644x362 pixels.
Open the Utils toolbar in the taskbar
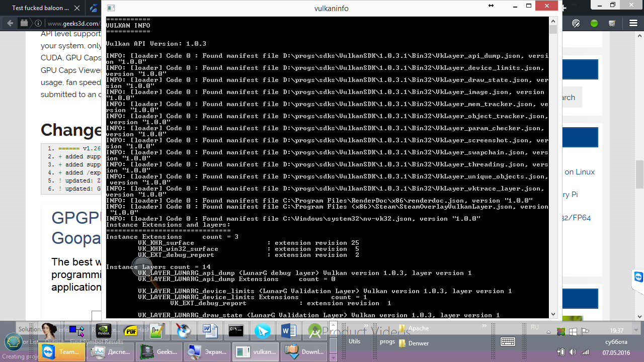tap(355, 341)
